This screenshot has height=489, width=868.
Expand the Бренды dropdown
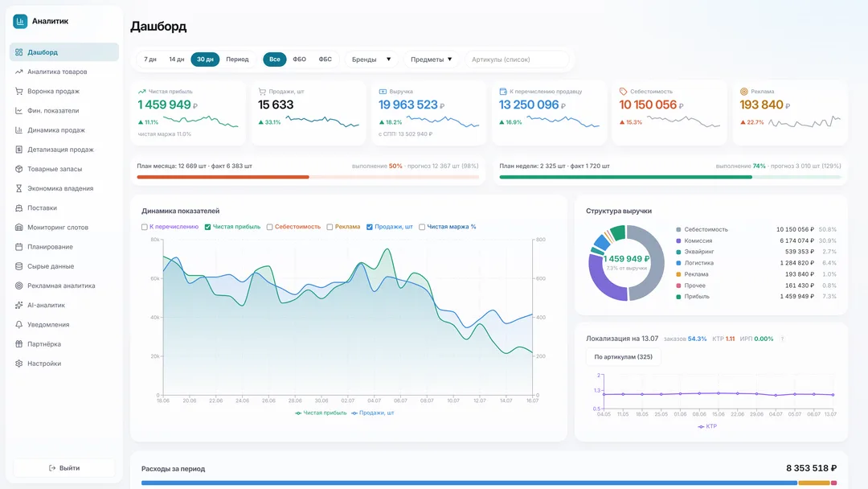tap(371, 60)
